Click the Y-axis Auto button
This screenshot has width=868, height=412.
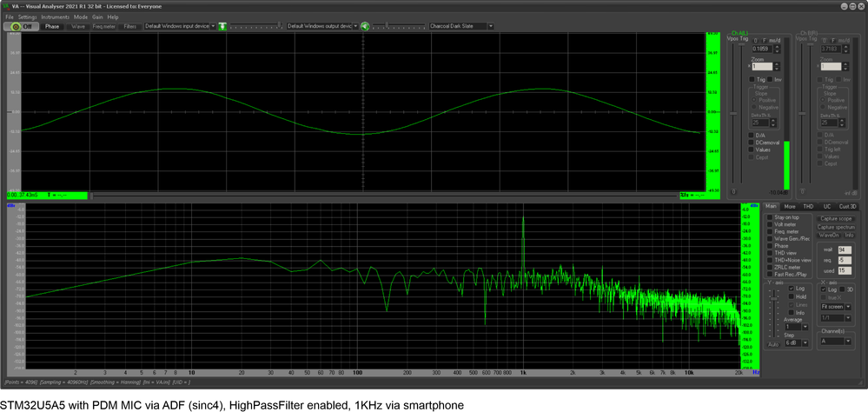(773, 344)
